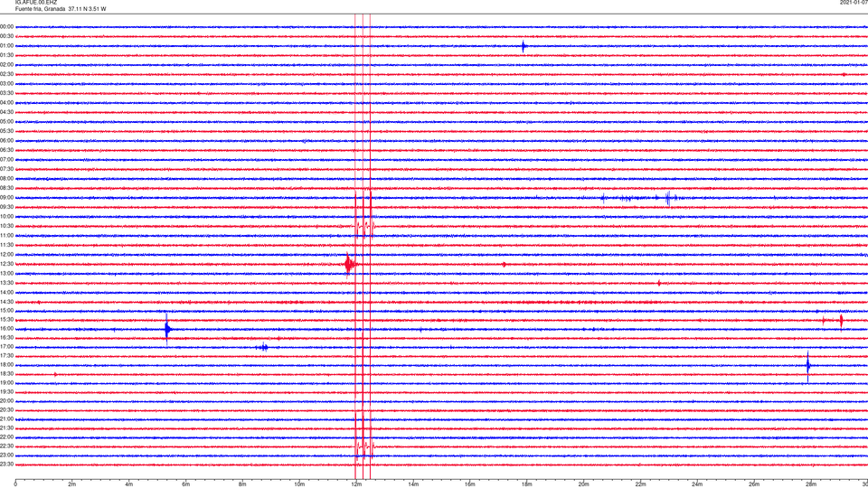Select the 8m axis tick label
This screenshot has width=868, height=488.
242,484
